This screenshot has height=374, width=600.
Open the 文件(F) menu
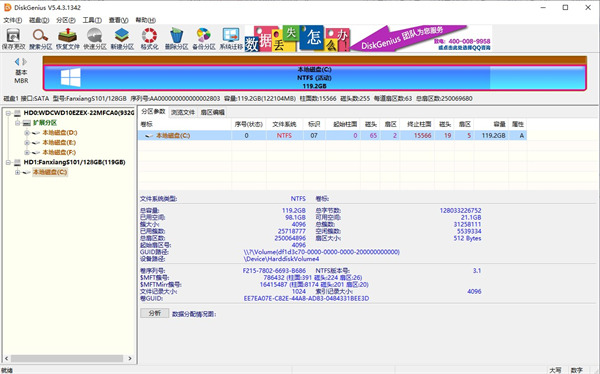[13, 20]
